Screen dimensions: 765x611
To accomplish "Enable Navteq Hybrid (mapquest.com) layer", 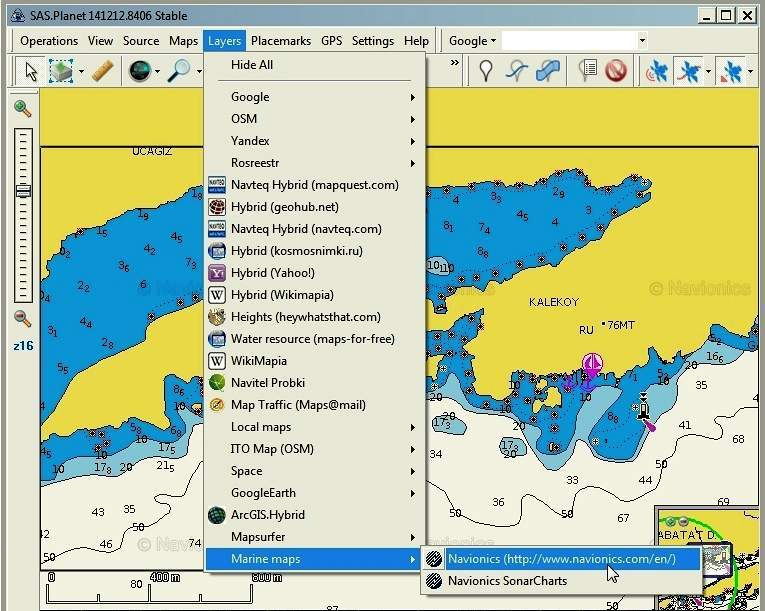I will 315,185.
